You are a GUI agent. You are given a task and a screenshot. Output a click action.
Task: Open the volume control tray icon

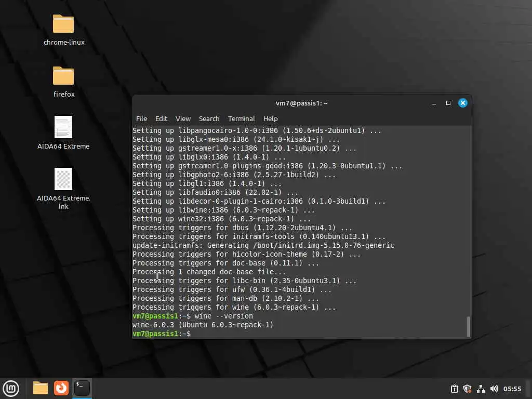coord(494,389)
